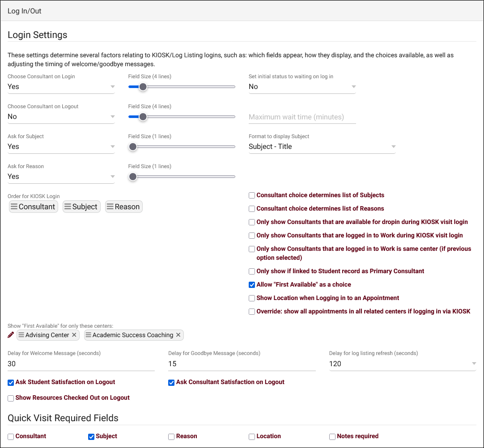Click drag handle on Advising Center chip
This screenshot has width=484, height=448.
21,335
